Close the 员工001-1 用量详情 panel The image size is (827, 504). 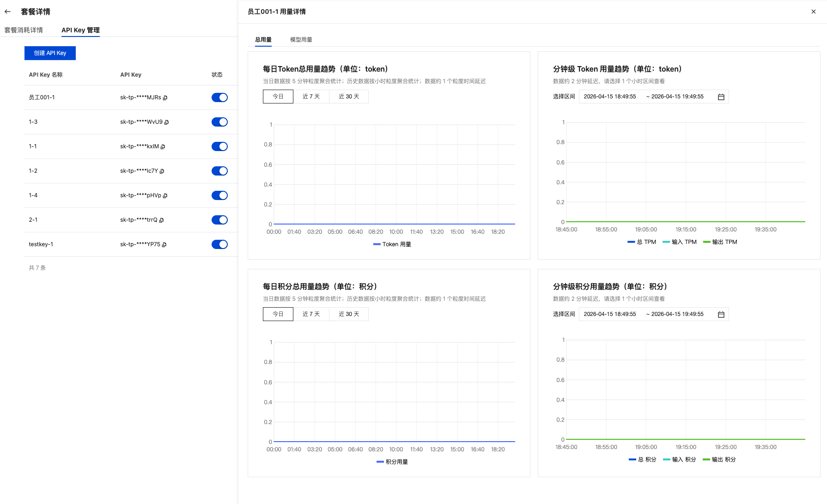[x=814, y=12]
